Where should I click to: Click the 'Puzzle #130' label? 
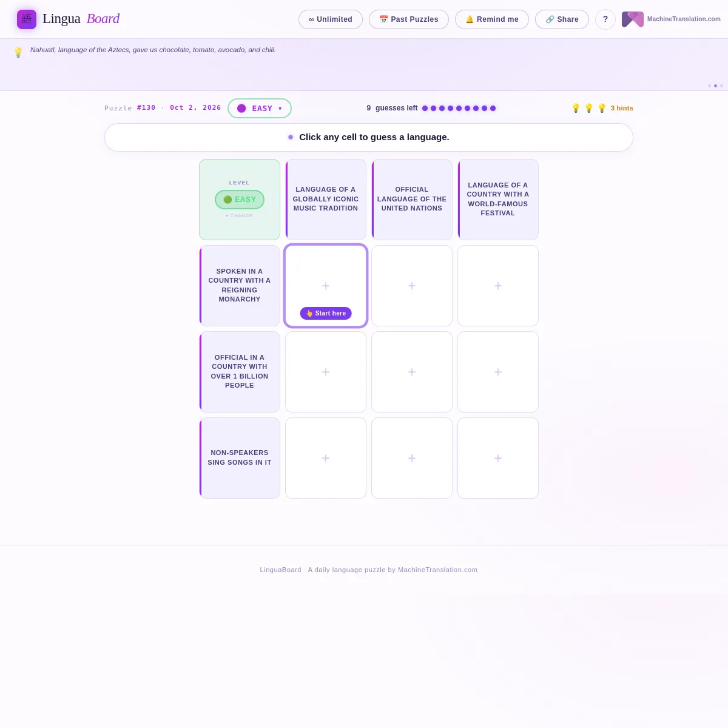pos(130,108)
